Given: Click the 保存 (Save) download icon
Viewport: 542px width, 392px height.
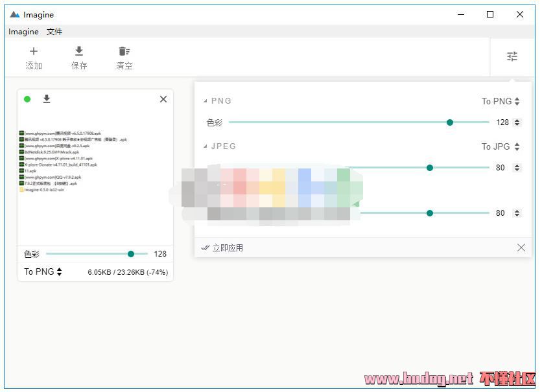Looking at the screenshot, I should [x=79, y=52].
